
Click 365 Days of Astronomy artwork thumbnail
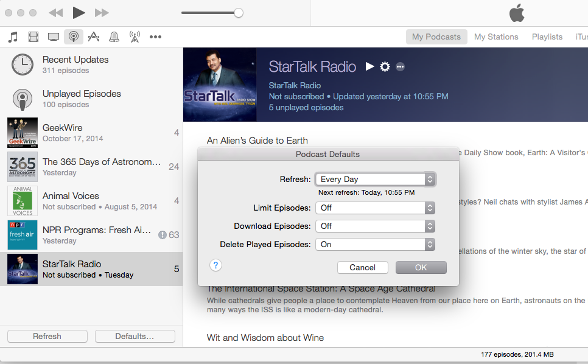(23, 167)
